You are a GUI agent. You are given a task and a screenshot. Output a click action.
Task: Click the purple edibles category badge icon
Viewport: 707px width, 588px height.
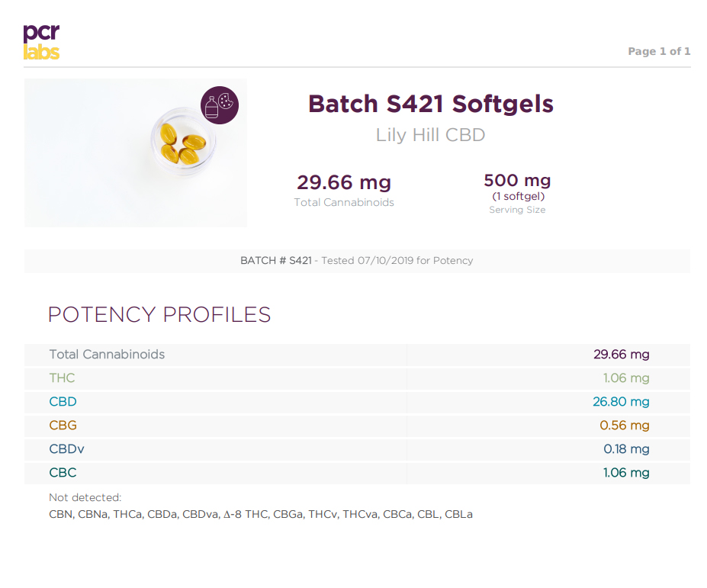[220, 105]
